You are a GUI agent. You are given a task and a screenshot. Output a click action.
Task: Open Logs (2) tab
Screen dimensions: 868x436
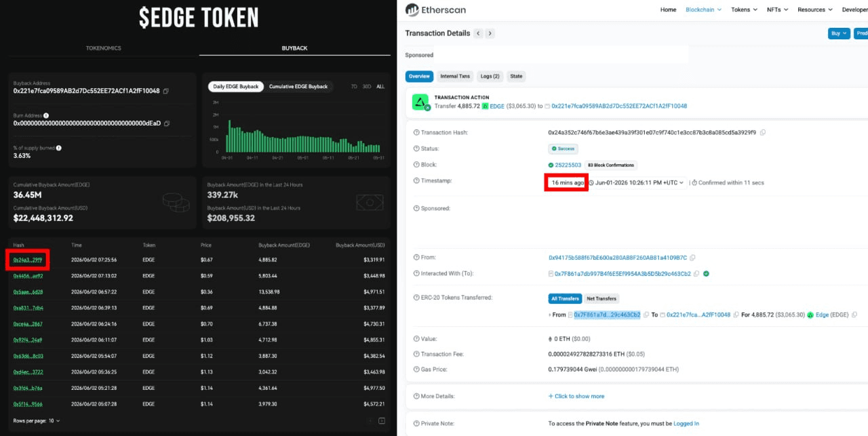click(x=490, y=77)
